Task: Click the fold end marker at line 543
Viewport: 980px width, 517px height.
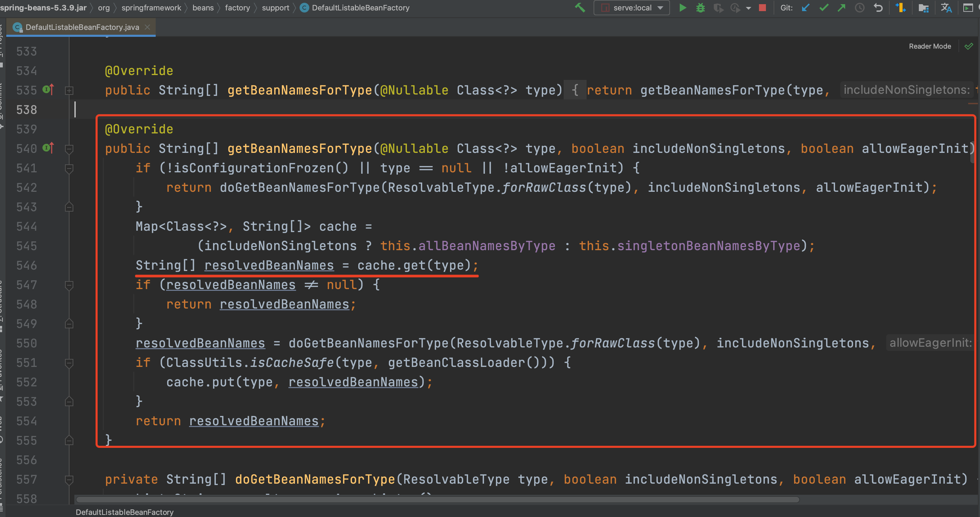Action: [x=69, y=207]
